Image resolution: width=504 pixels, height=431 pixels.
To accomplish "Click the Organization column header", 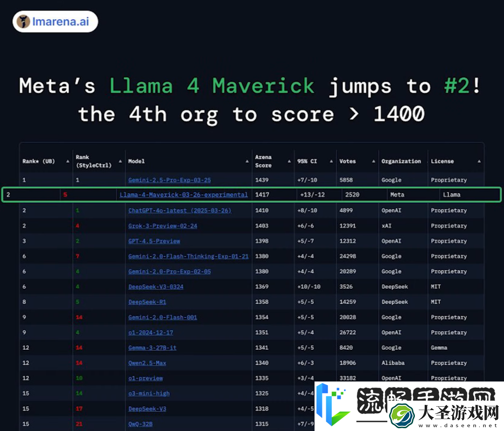I will pos(401,161).
